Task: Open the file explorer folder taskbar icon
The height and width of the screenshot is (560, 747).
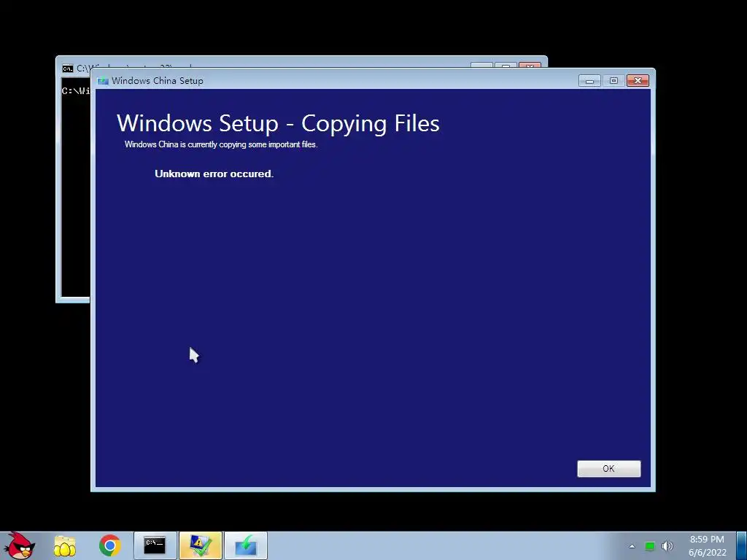Action: pos(65,545)
